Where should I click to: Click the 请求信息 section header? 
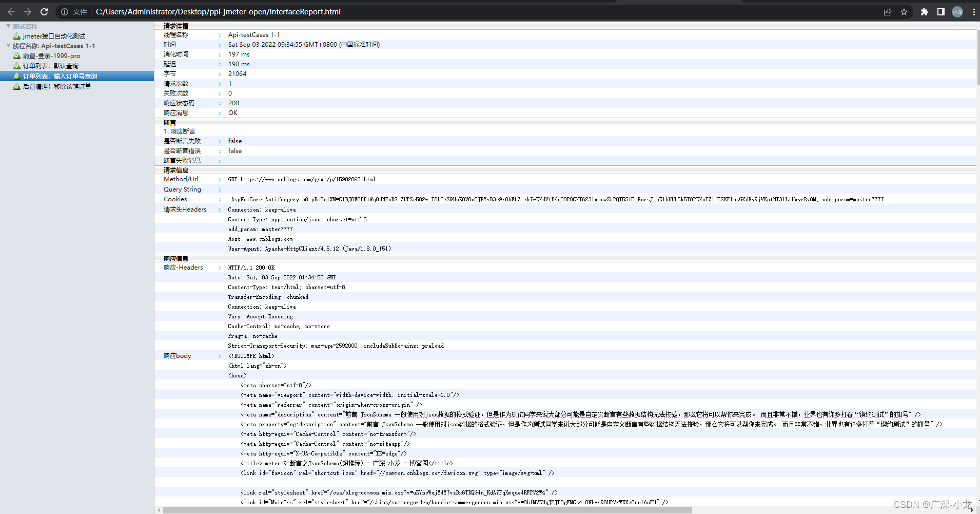[176, 170]
